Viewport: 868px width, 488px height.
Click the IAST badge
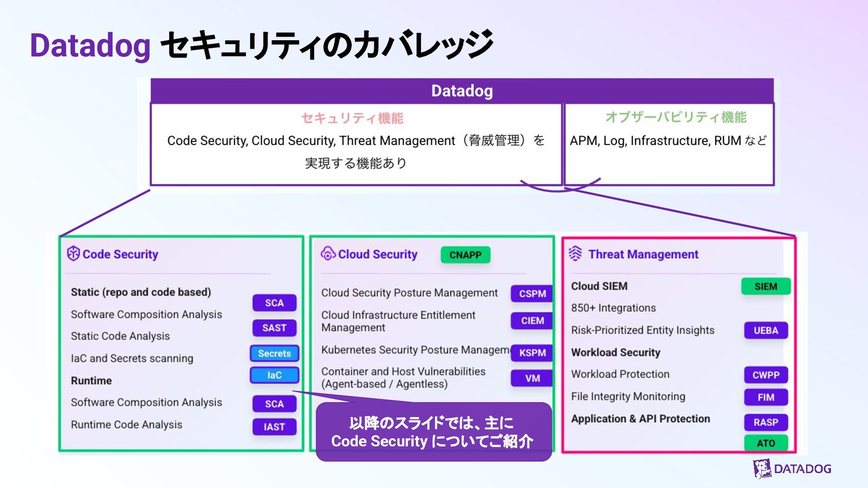[274, 427]
